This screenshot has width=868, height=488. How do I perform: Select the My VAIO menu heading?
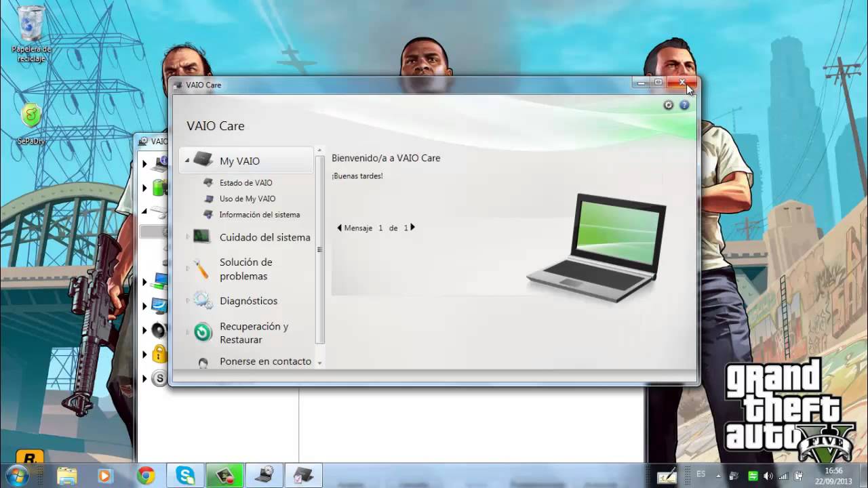(239, 161)
